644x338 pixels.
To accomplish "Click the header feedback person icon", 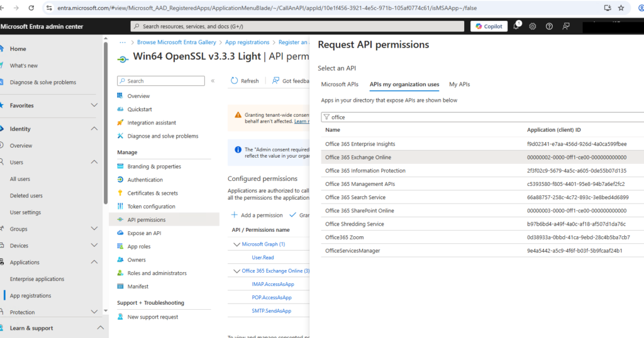I will click(566, 26).
